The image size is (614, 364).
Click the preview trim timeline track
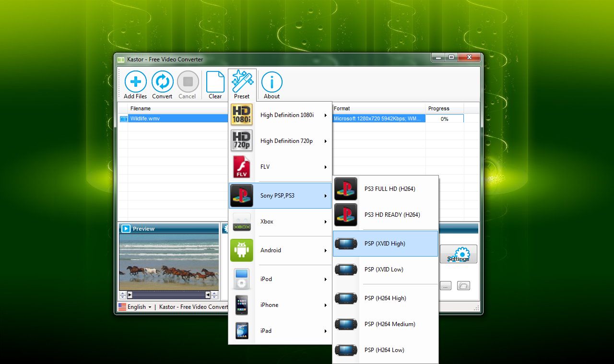point(168,294)
